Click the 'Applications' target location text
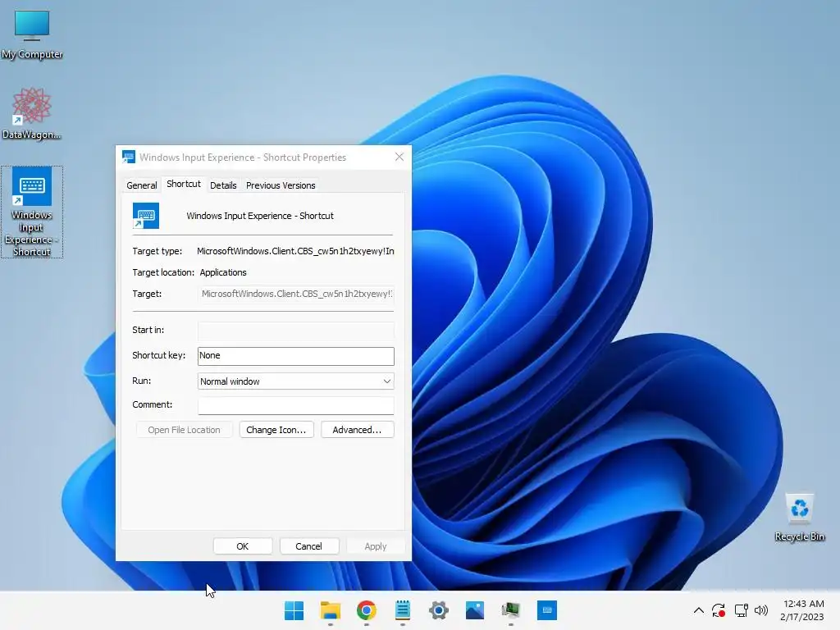 (223, 272)
